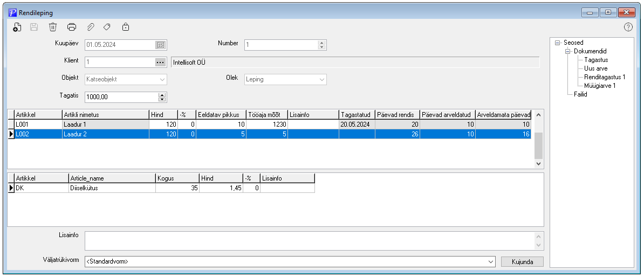Viewport: 644px width, 277px height.
Task: Click the padlock lock icon
Action: pyautogui.click(x=126, y=27)
